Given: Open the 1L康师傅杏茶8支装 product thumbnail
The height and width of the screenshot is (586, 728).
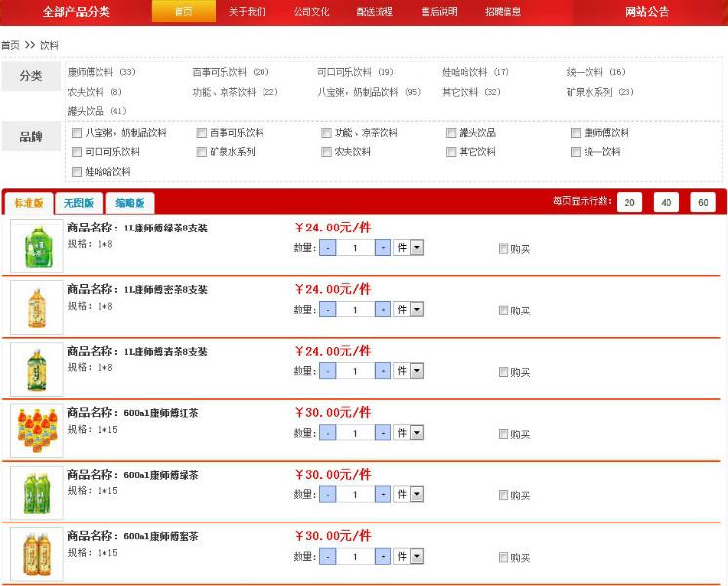Looking at the screenshot, I should click(x=37, y=369).
